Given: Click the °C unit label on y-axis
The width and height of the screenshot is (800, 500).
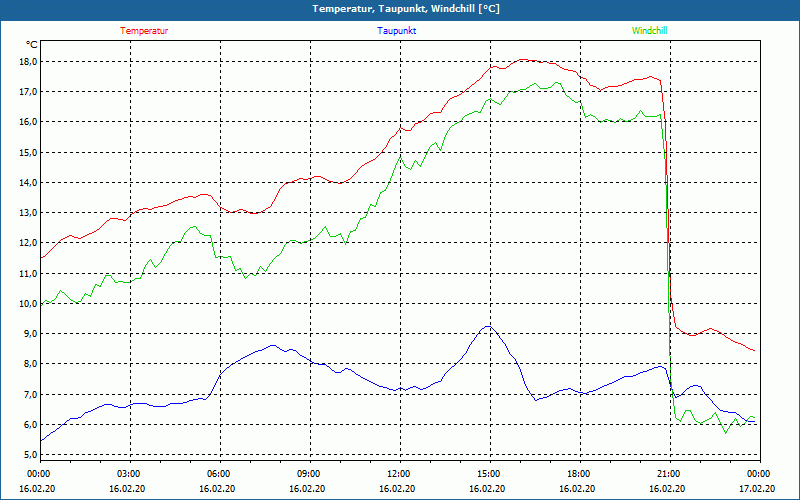Looking at the screenshot, I should pyautogui.click(x=32, y=45).
